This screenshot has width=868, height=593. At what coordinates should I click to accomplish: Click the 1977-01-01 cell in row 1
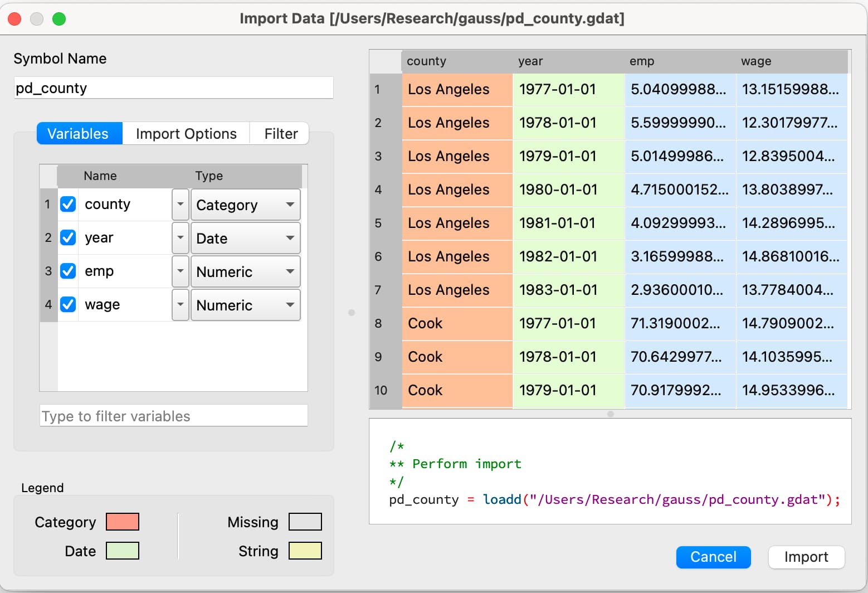click(568, 89)
